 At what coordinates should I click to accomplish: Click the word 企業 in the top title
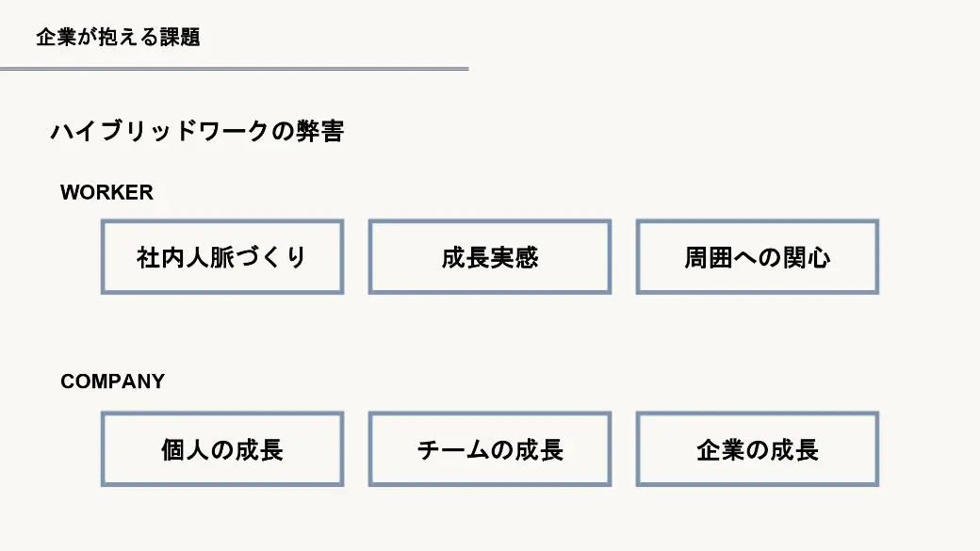point(57,38)
